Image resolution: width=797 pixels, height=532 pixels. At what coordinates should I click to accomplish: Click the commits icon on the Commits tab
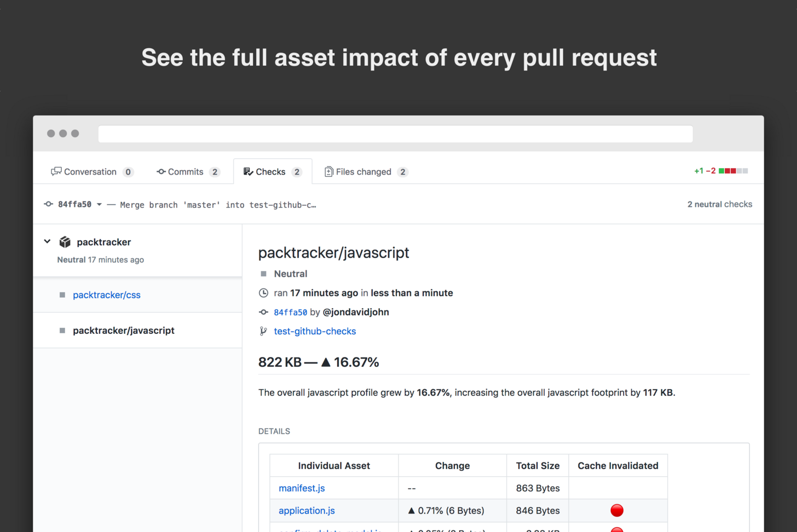(160, 171)
